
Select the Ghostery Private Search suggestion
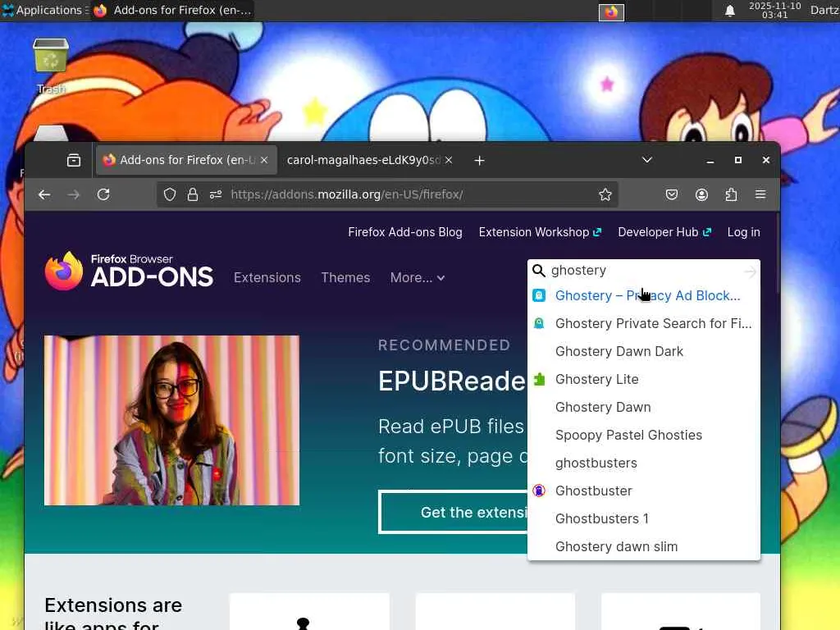click(644, 323)
